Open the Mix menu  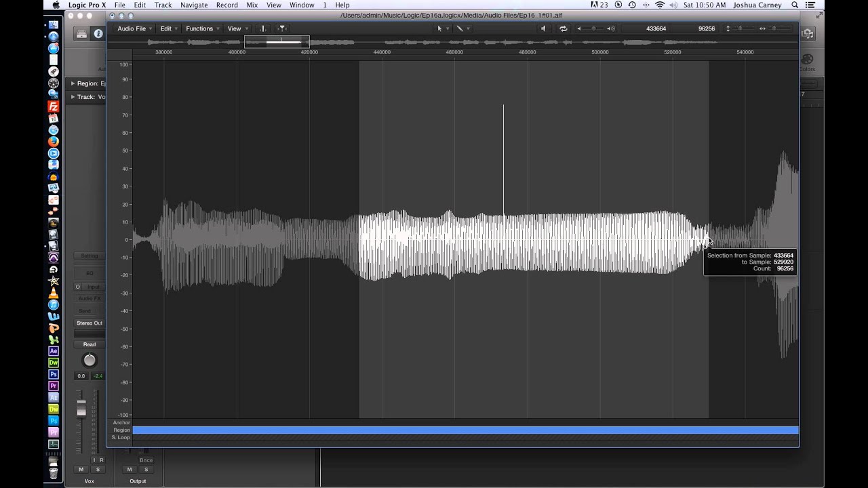(x=252, y=5)
